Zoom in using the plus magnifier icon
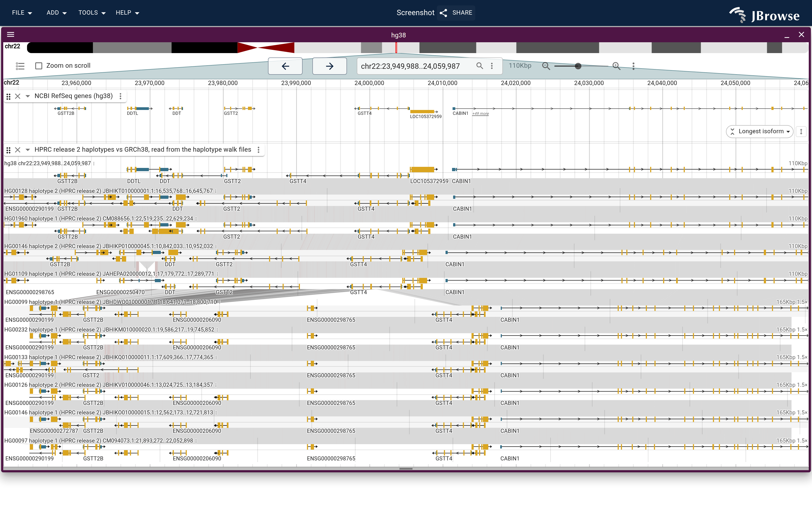This screenshot has height=520, width=812. 616,66
